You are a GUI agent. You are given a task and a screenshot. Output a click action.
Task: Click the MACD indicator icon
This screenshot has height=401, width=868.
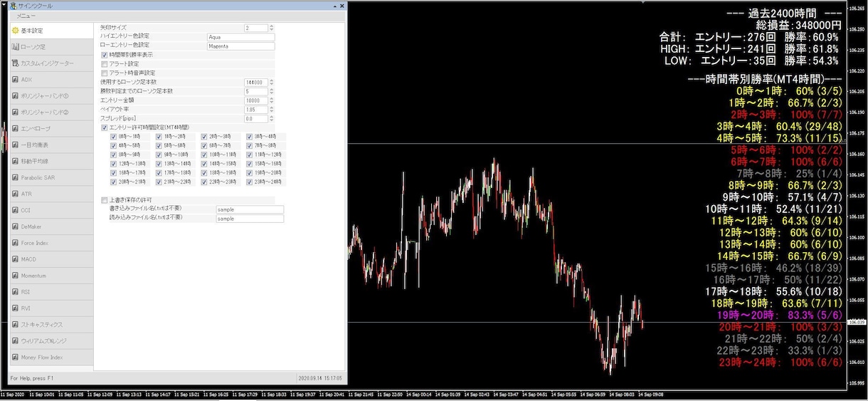pos(15,259)
